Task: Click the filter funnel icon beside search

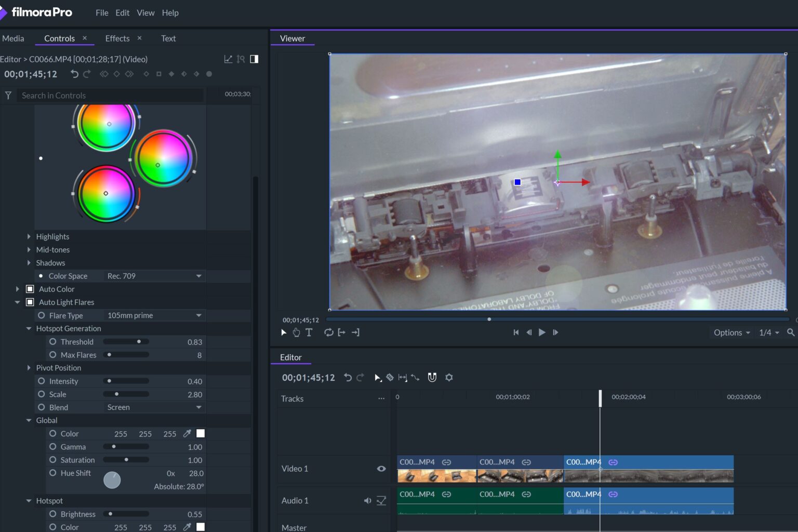Action: (x=8, y=96)
